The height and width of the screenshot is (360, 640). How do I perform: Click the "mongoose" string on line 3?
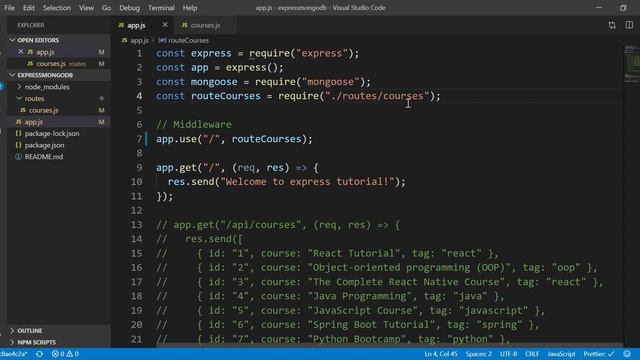330,82
